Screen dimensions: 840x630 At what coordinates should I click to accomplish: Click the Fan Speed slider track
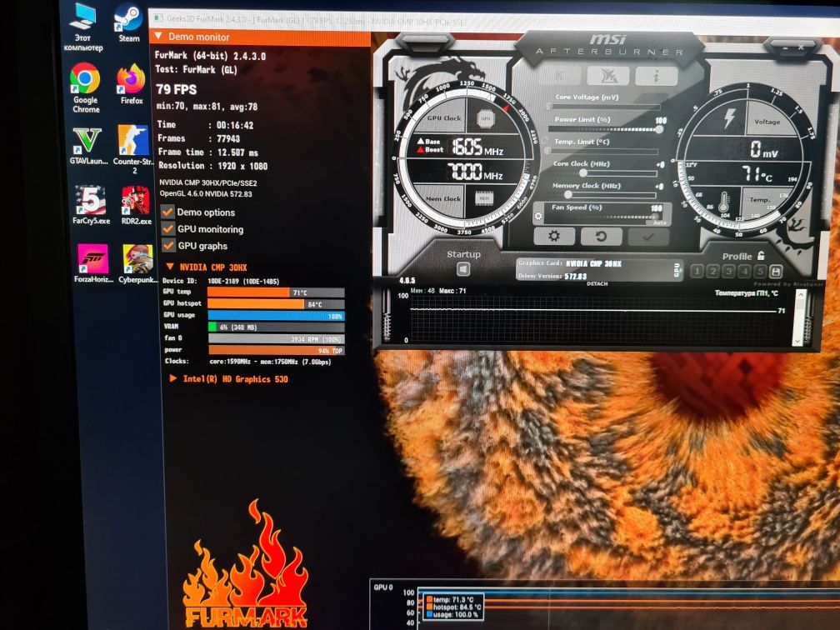tap(602, 217)
